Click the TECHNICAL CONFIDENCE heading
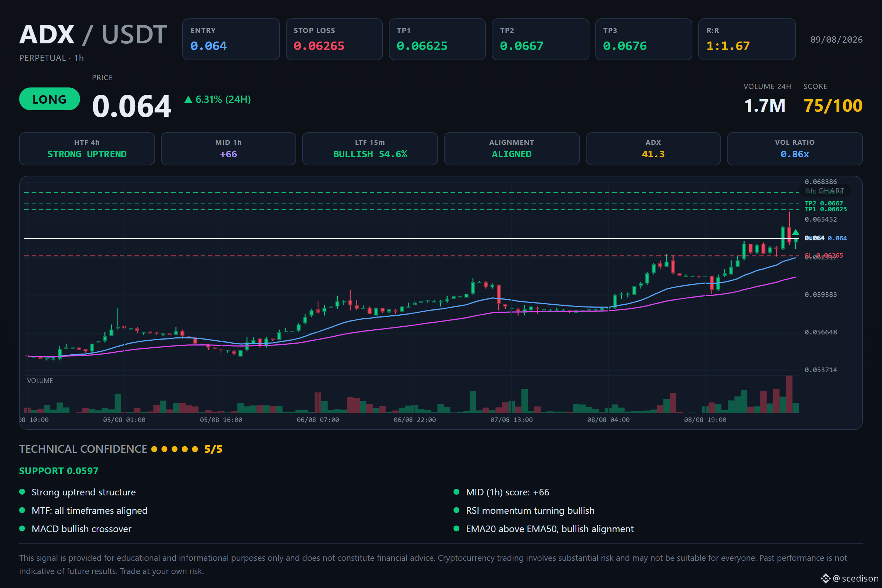This screenshot has height=588, width=882. 83,449
